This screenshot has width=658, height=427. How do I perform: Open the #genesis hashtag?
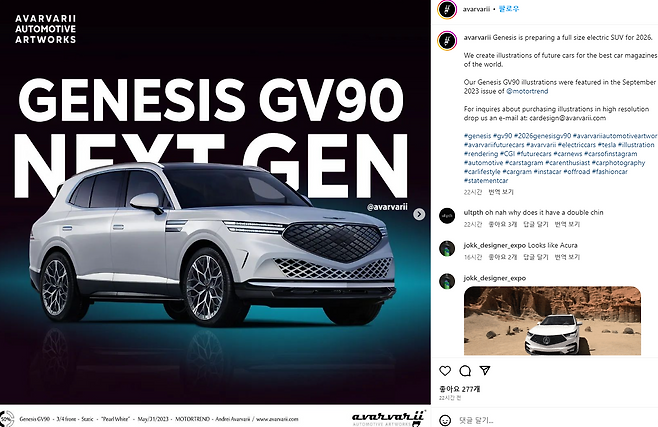tap(477, 136)
